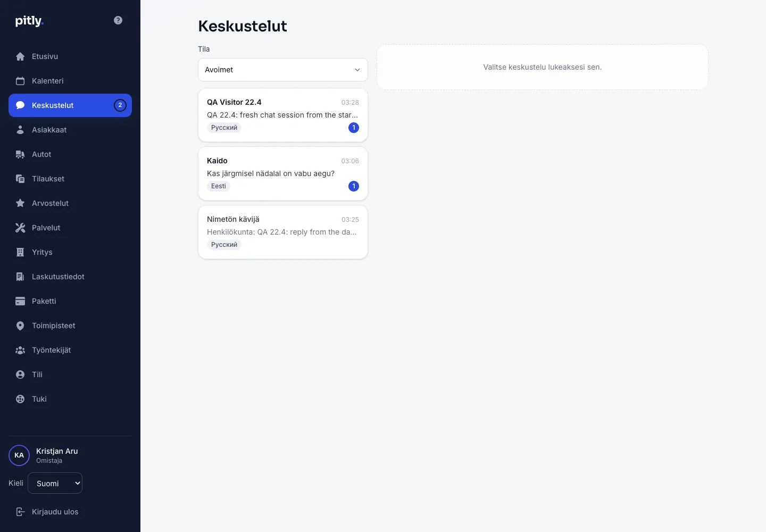
Task: Open the Kaido conversation card
Action: (x=283, y=173)
